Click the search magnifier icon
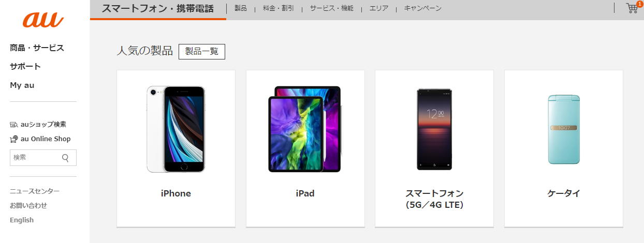644x243 pixels. (x=65, y=158)
